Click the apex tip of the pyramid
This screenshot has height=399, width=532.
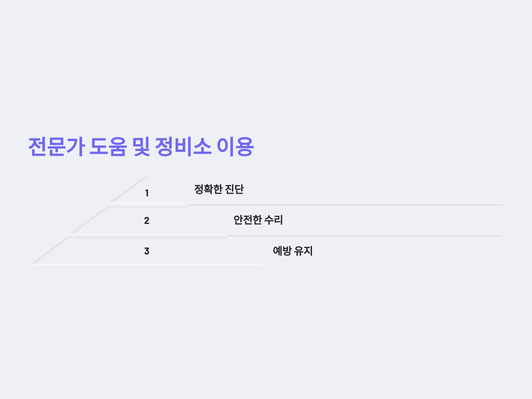(147, 176)
